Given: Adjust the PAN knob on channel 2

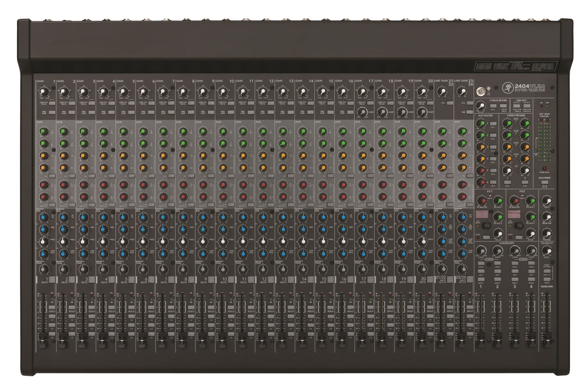Looking at the screenshot, I should click(x=63, y=269).
